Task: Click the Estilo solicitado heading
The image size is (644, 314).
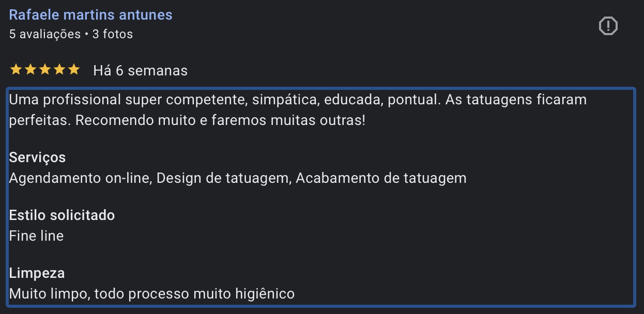Action: 62,215
